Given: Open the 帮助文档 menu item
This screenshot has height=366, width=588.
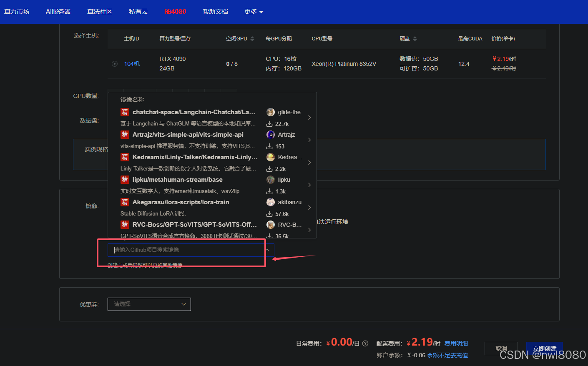Looking at the screenshot, I should tap(215, 12).
